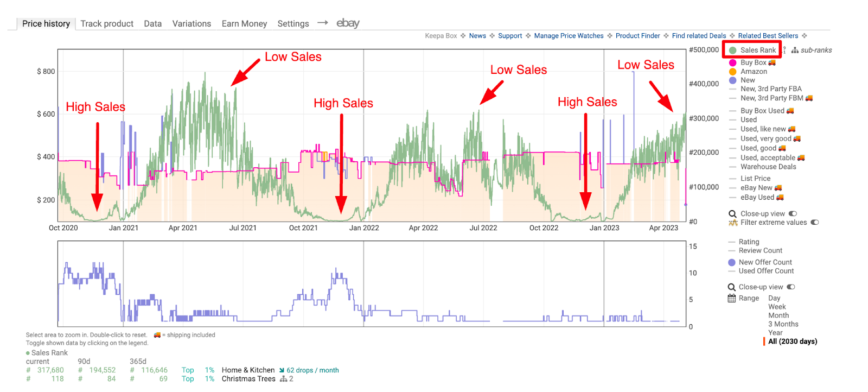Toggle the Filter extreme values switch
The image size is (868, 392).
[x=814, y=223]
